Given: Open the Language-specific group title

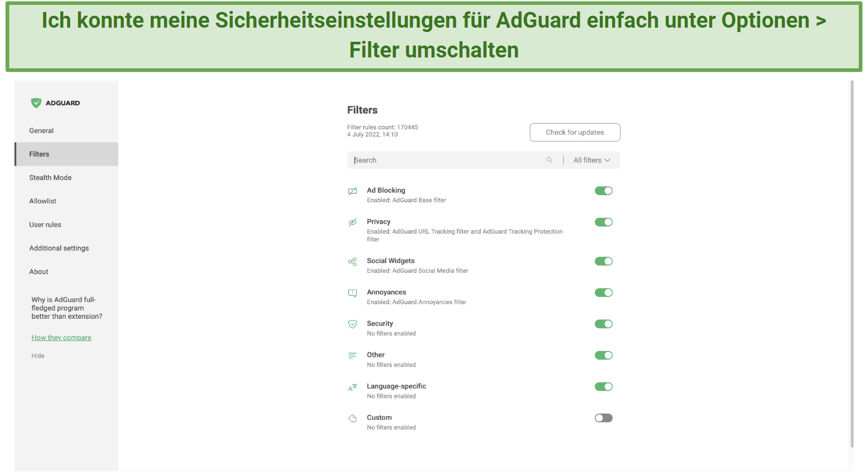Looking at the screenshot, I should (397, 386).
